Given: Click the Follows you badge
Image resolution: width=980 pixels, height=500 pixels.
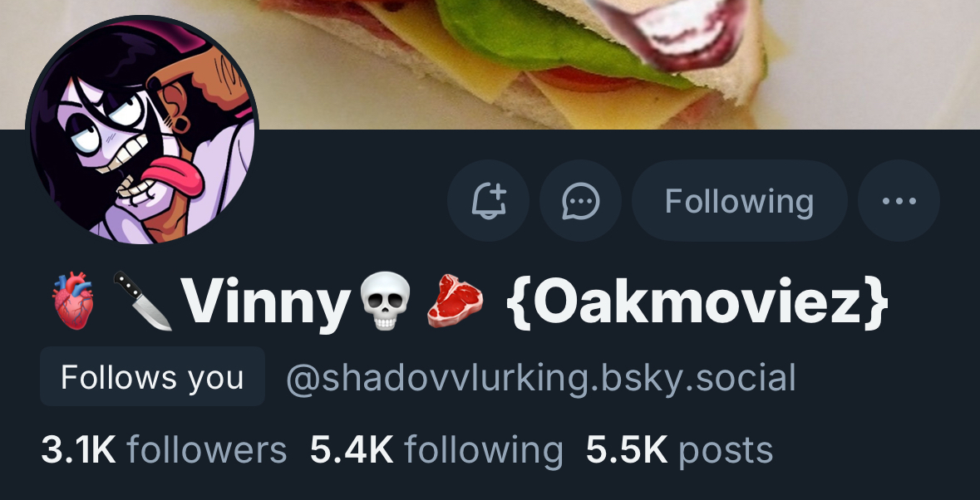Looking at the screenshot, I should [x=152, y=377].
